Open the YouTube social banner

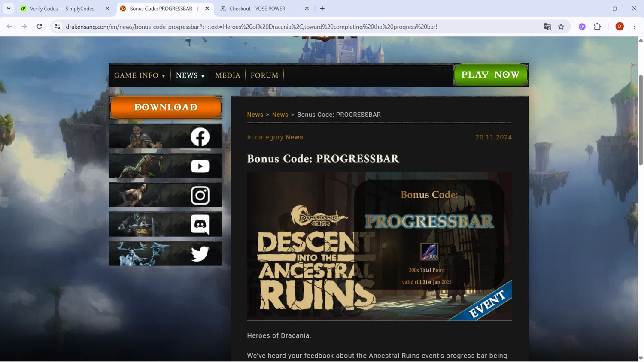point(166,166)
